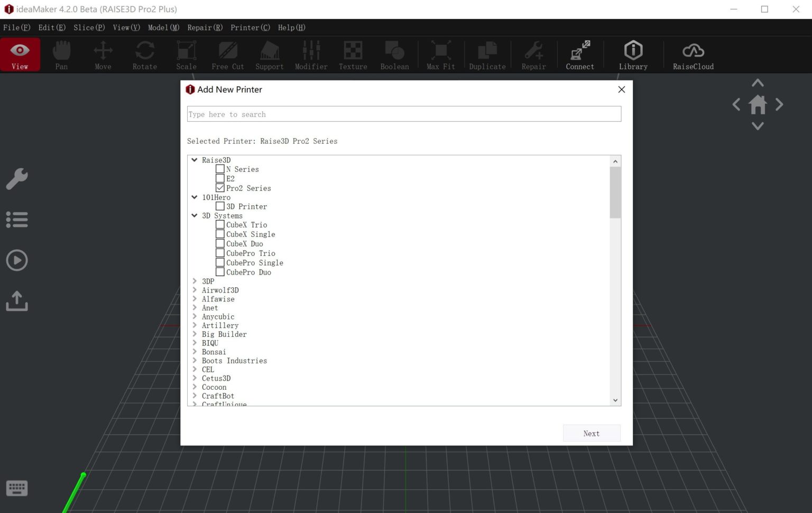812x513 pixels.
Task: Open the Repair menu from the menu bar
Action: pyautogui.click(x=205, y=28)
